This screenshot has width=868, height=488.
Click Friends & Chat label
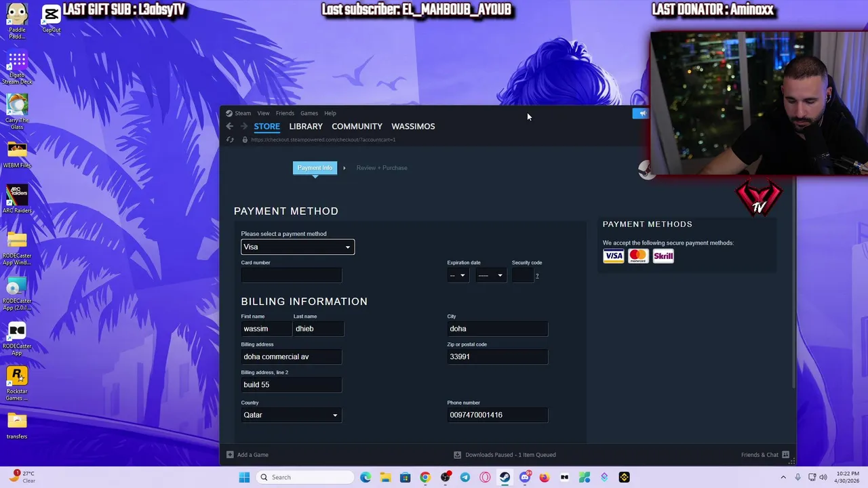[759, 455]
